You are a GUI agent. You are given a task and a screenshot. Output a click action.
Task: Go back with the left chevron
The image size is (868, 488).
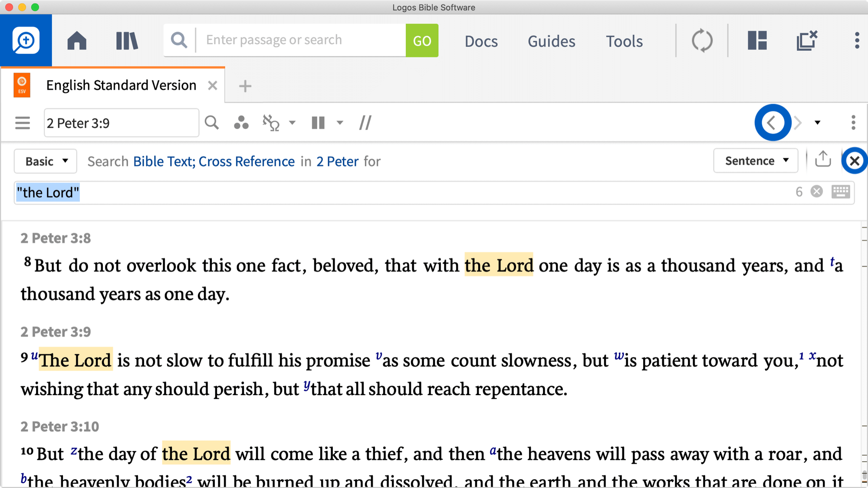(x=773, y=122)
